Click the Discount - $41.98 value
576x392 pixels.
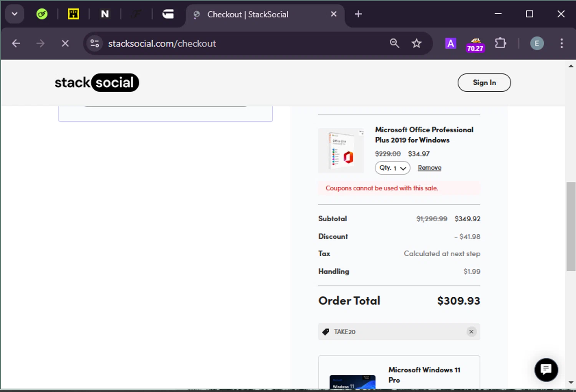coord(467,237)
